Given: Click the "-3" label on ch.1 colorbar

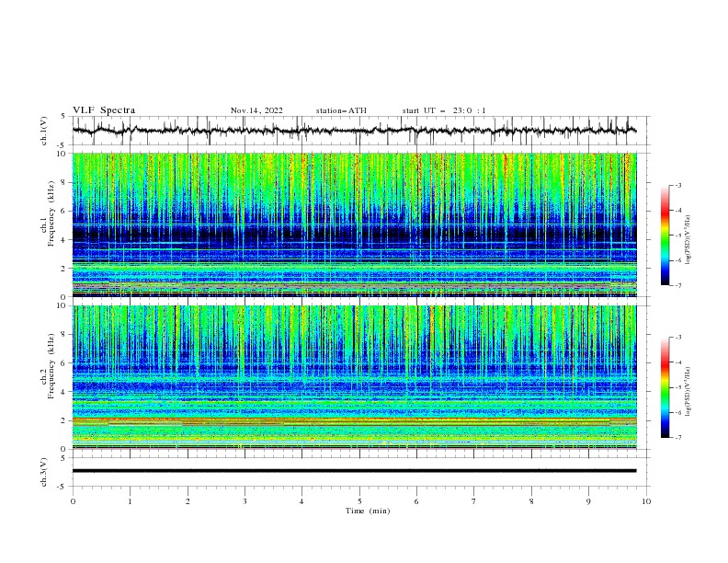Looking at the screenshot, I should (x=677, y=185).
